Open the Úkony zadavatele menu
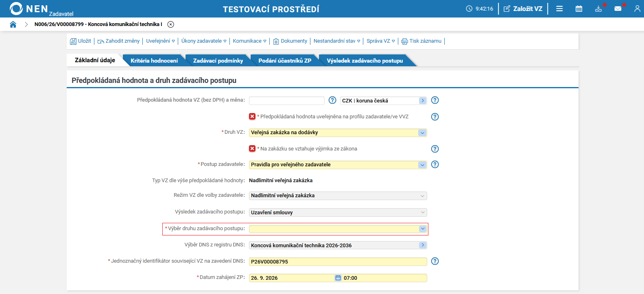This screenshot has height=294, width=644. tap(204, 41)
